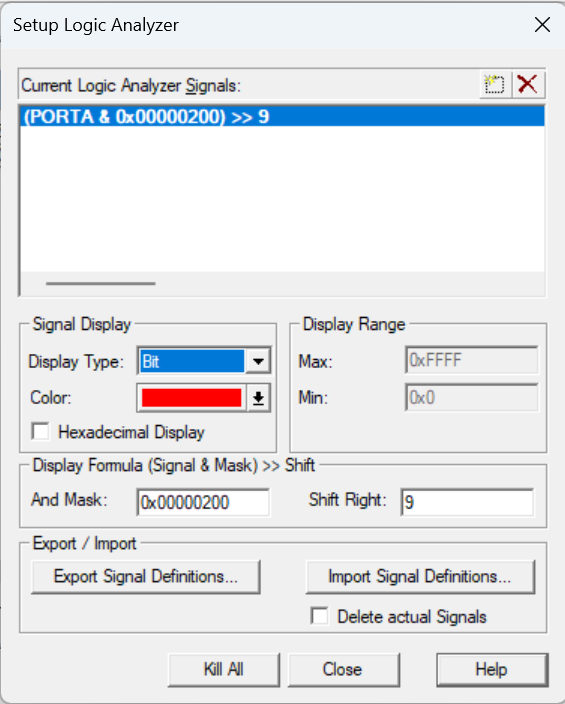This screenshot has height=704, width=565.
Task: Click Export Signal Definitions button
Action: coord(146,576)
